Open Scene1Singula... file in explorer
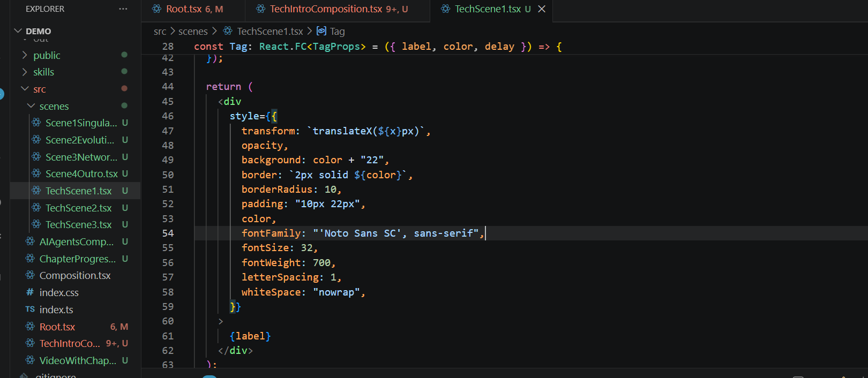The width and height of the screenshot is (868, 378). tap(81, 123)
